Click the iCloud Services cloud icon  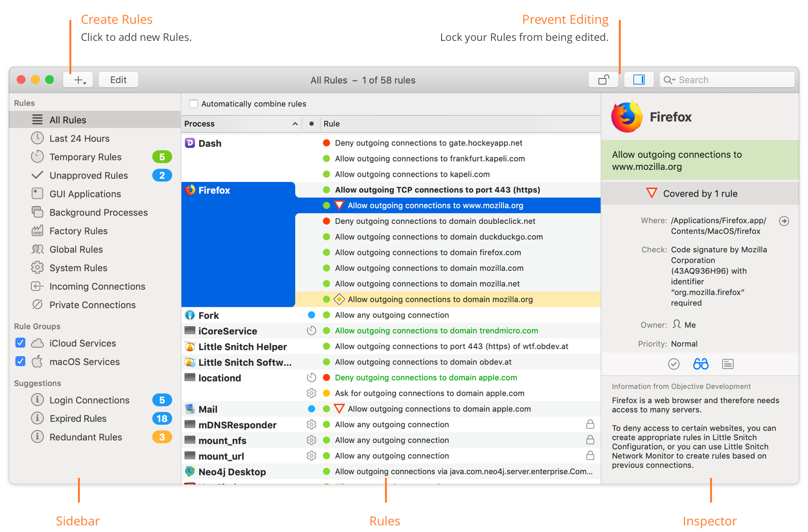[38, 343]
